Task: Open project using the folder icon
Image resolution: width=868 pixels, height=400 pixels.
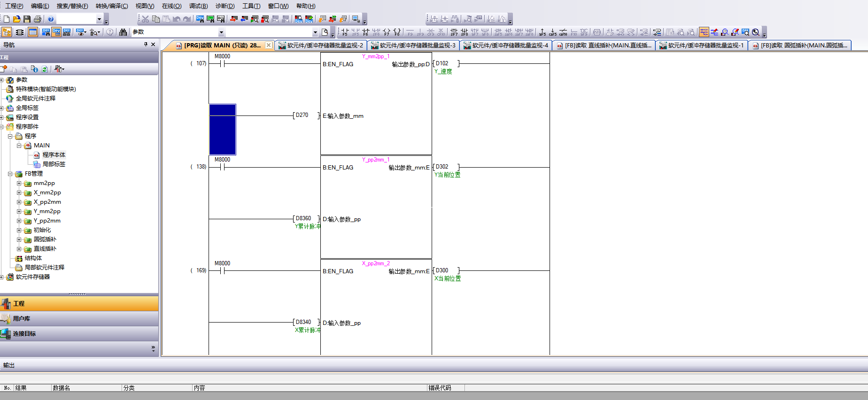Action: tap(17, 19)
